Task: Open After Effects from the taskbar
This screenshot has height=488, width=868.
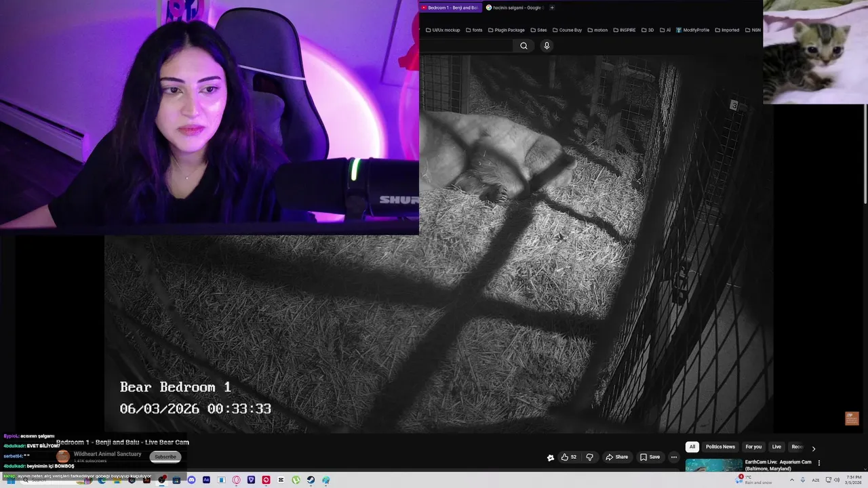Action: click(206, 480)
